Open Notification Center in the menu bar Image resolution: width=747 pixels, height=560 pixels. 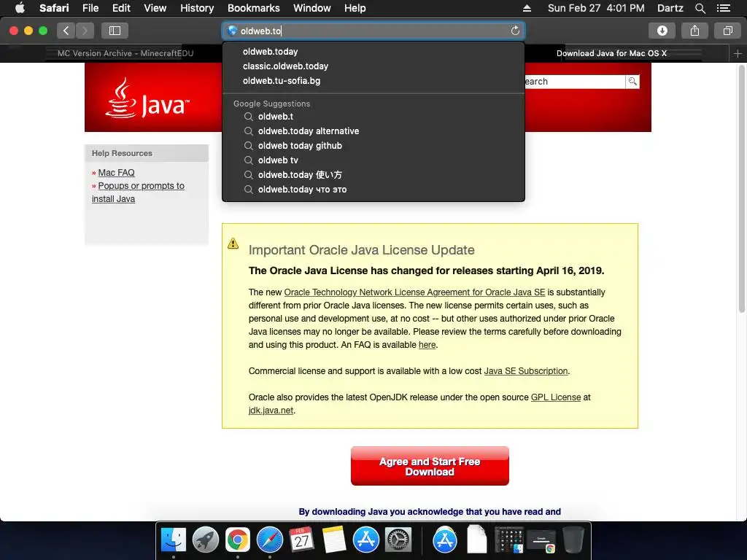[724, 8]
